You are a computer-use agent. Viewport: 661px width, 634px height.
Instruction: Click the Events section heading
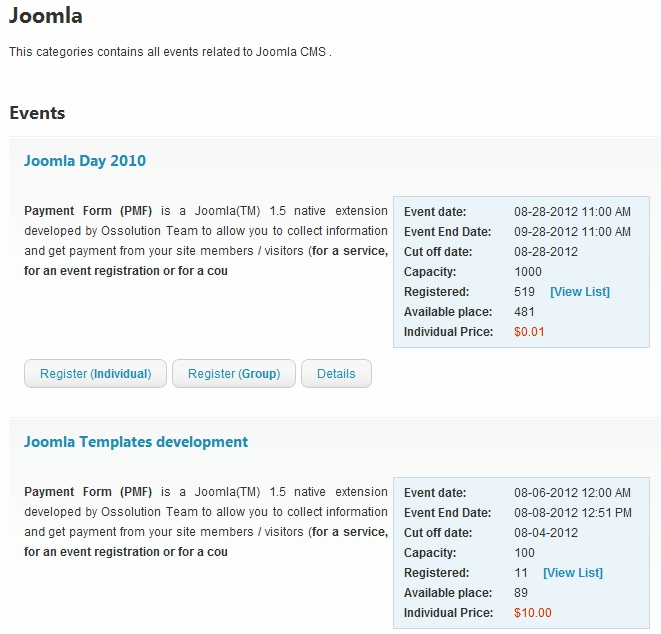(37, 113)
